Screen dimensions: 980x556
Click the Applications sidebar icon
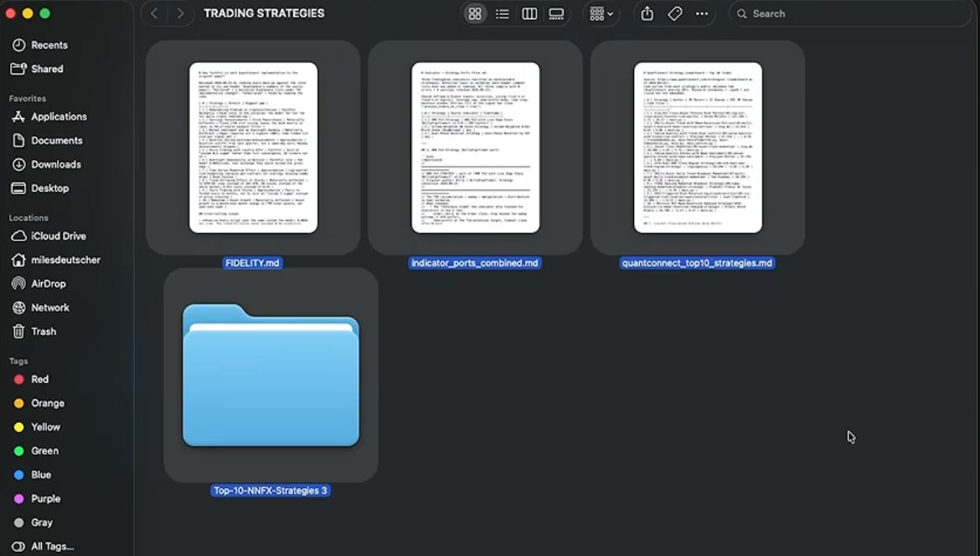18,117
